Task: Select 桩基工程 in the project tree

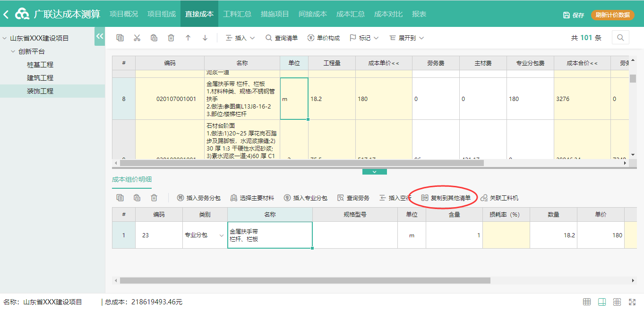Action: click(x=40, y=65)
